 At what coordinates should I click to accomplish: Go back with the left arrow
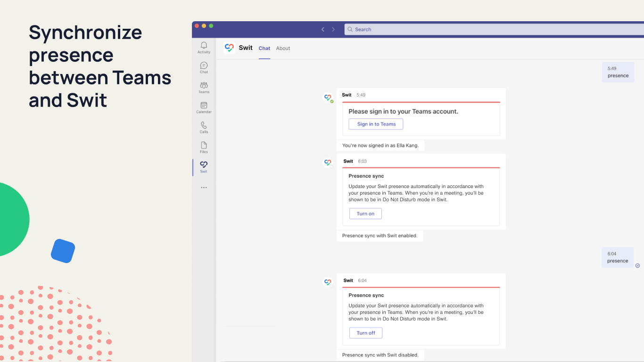(323, 29)
